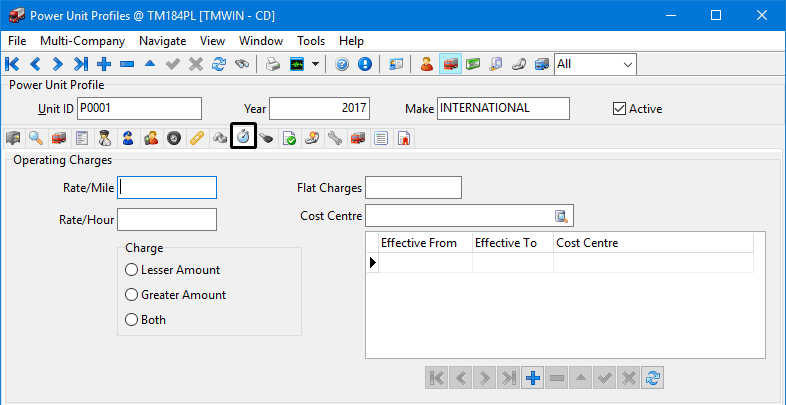This screenshot has height=405, width=786.
Task: Click the printer icon in toolbar
Action: tap(272, 64)
